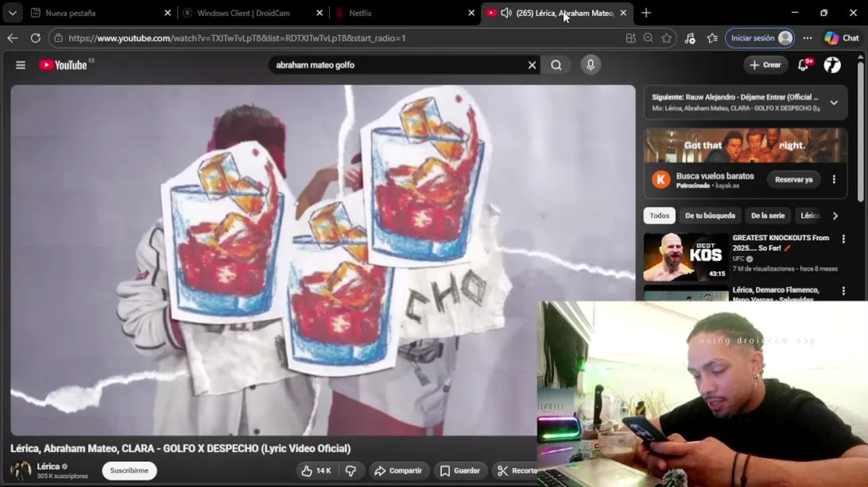Open a new browser tab
Image resolution: width=868 pixels, height=487 pixels.
click(646, 13)
